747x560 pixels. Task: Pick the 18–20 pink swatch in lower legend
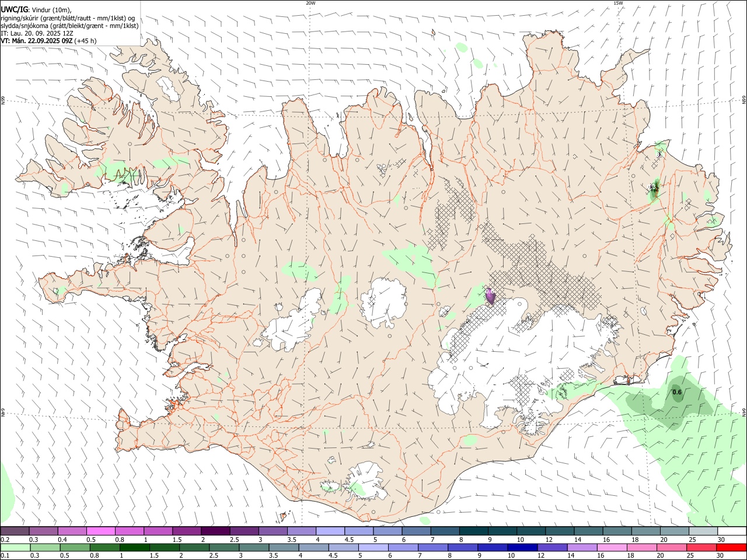642,548
